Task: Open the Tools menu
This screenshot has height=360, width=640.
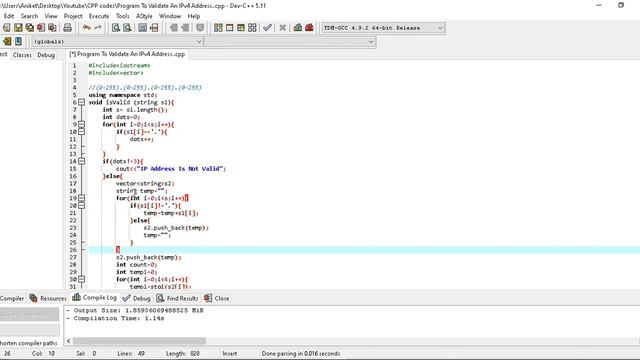Action: pyautogui.click(x=122, y=16)
